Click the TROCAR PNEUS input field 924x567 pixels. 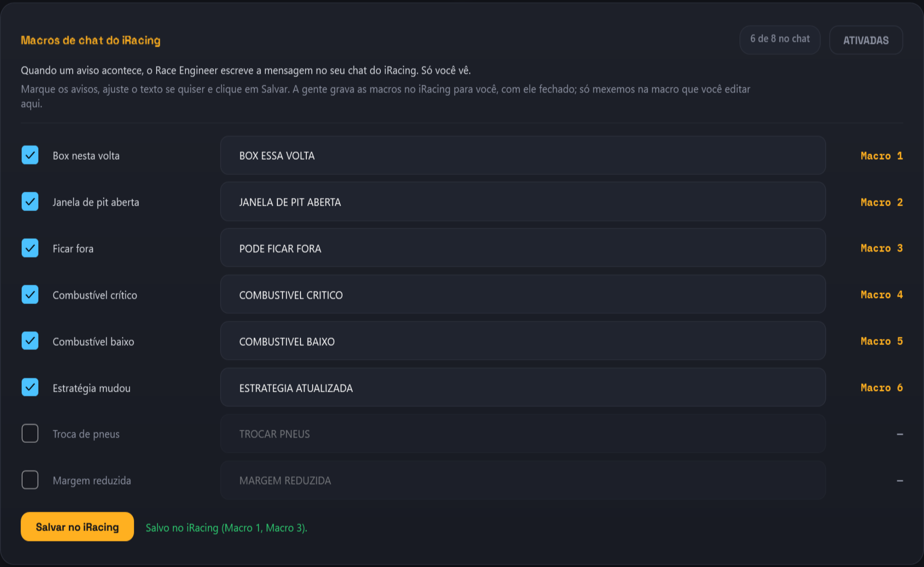tap(523, 434)
